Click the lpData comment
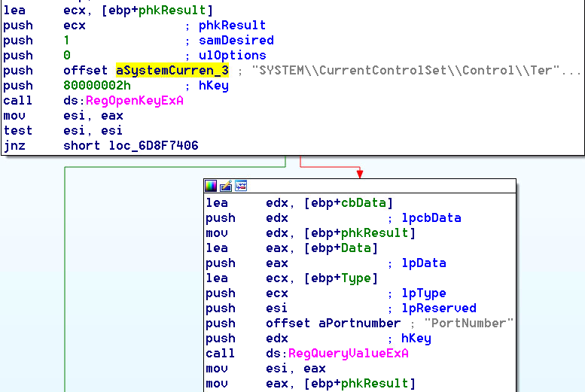 tap(424, 263)
